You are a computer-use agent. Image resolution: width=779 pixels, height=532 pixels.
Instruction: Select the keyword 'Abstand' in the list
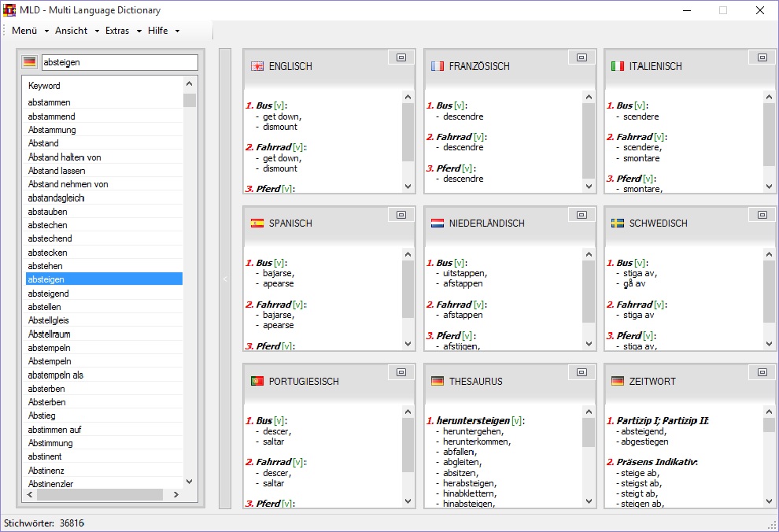point(44,143)
